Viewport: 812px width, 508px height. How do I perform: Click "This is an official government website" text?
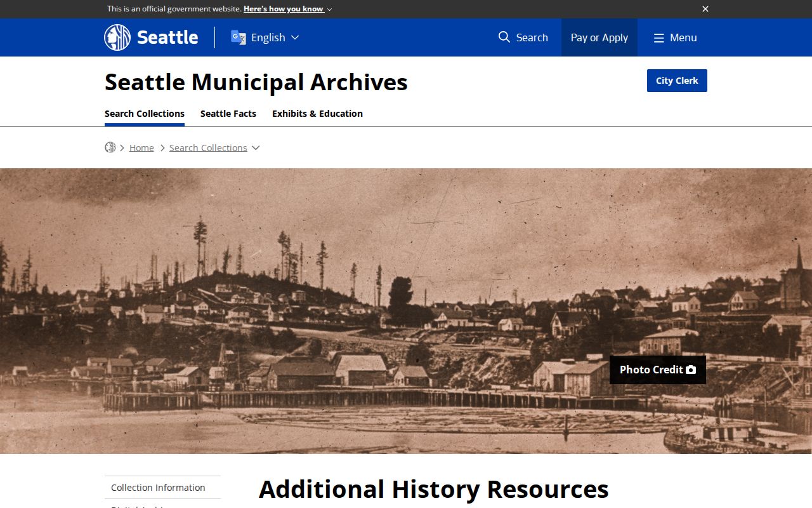coord(174,9)
